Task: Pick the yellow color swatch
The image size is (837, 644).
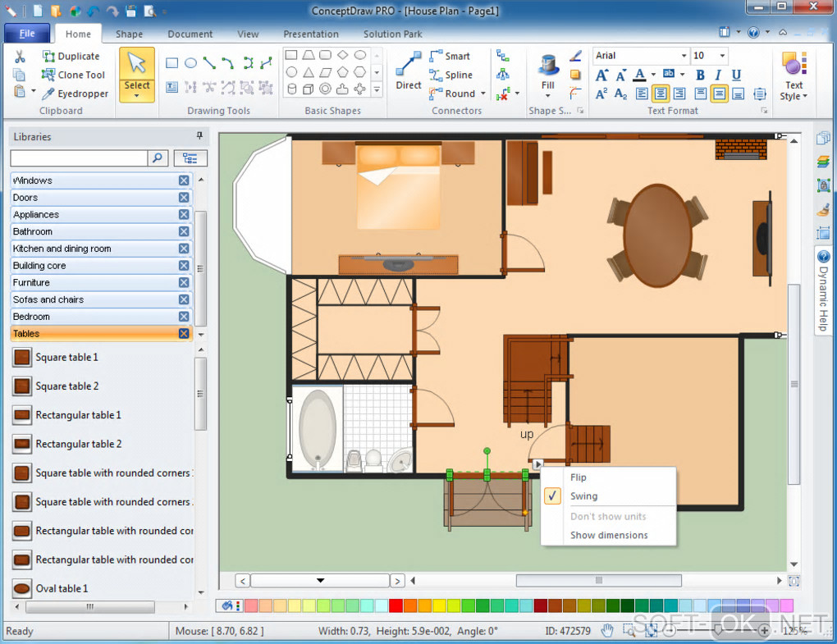Action: [439, 605]
